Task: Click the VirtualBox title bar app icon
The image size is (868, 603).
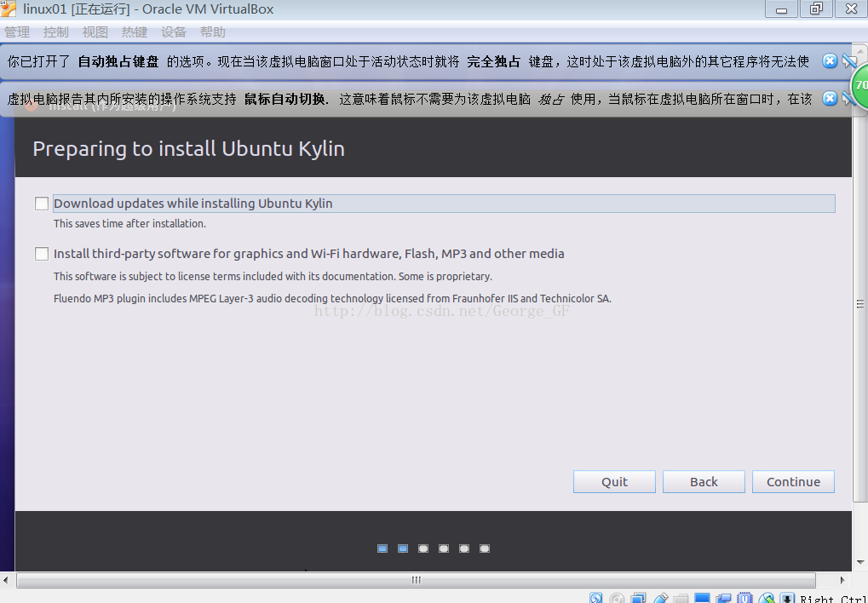Action: tap(9, 9)
